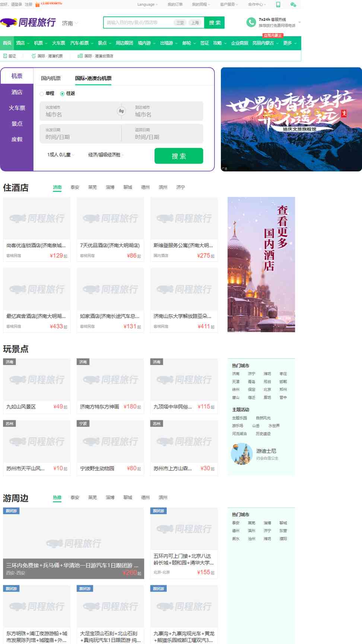Click the flight search 搜索 button
This screenshot has height=644, width=362.
point(179,156)
